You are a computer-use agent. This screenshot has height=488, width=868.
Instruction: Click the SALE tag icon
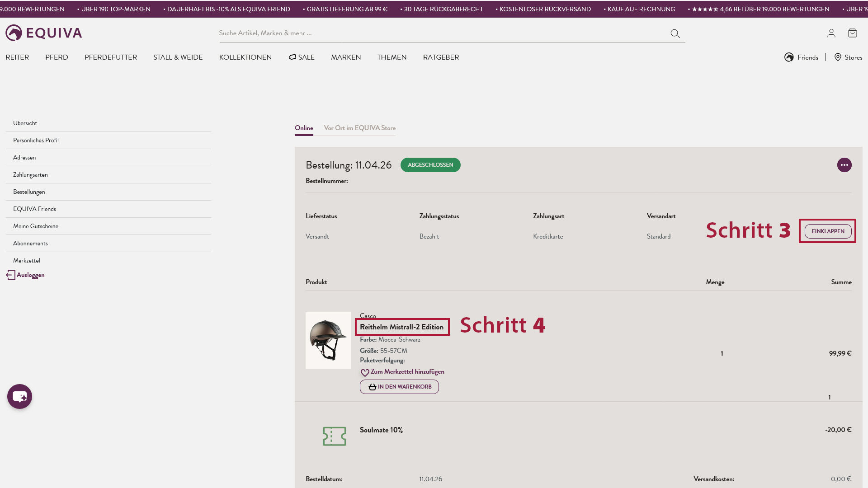292,57
